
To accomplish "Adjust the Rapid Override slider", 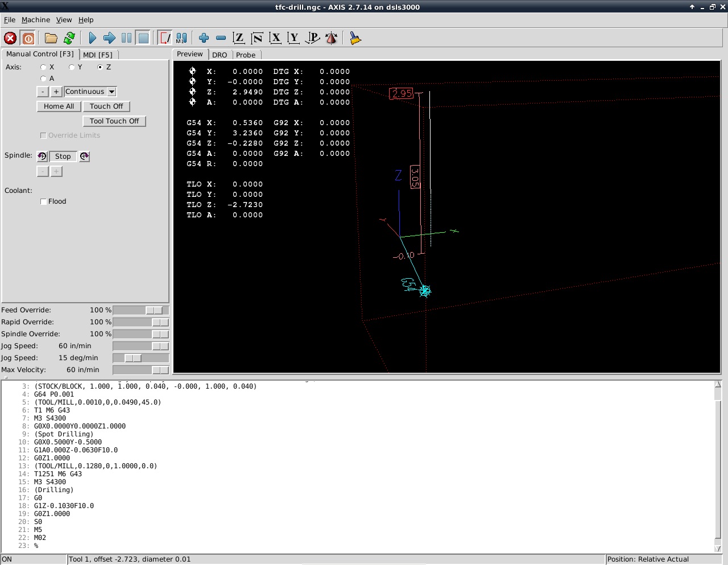I will tap(141, 322).
